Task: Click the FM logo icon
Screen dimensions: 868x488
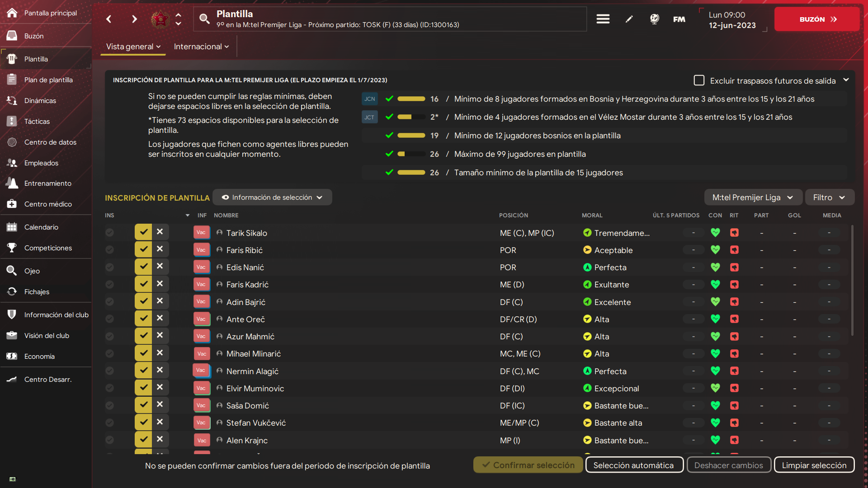Action: (x=679, y=19)
